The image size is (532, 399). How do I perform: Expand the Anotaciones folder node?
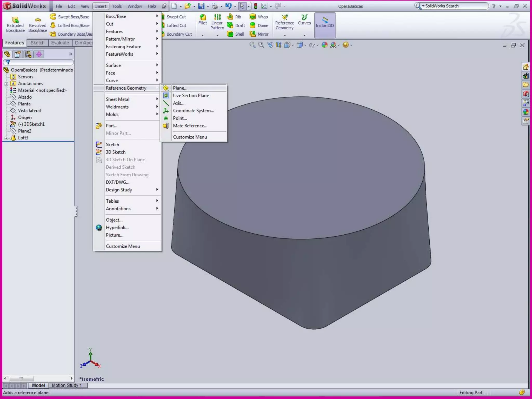(x=6, y=84)
